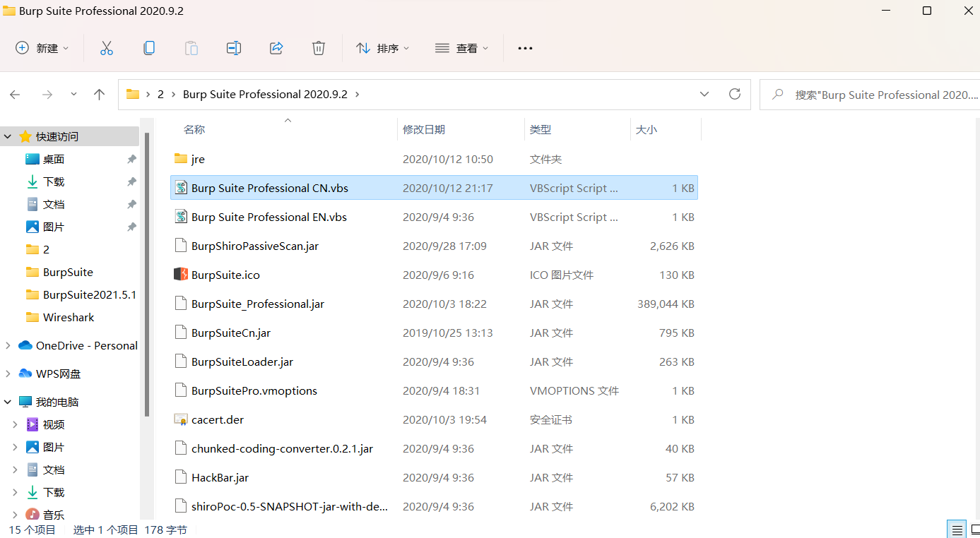Open the 新建 dropdown menu
Viewport: 980px width, 538px height.
(x=42, y=48)
